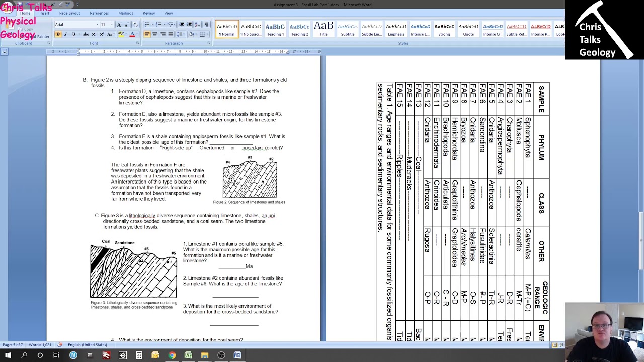
Task: Shrink the font size
Action: 126,25
